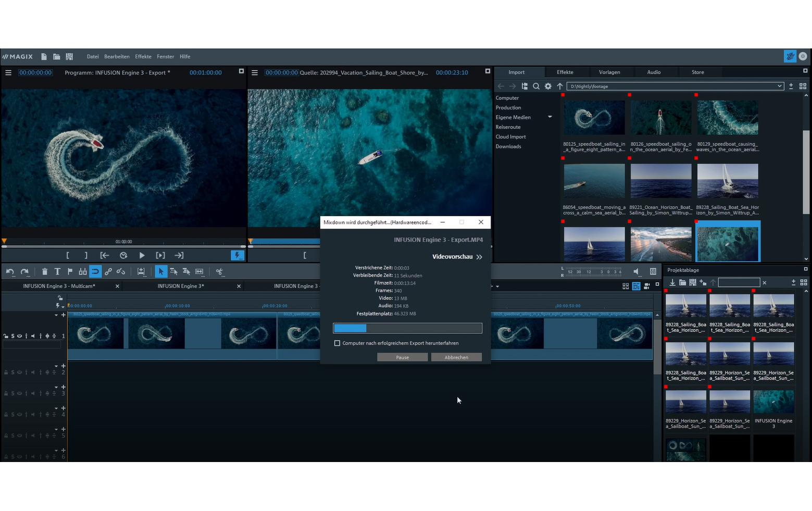Click Abbrechen to cancel the export
This screenshot has width=812, height=511.
(456, 357)
